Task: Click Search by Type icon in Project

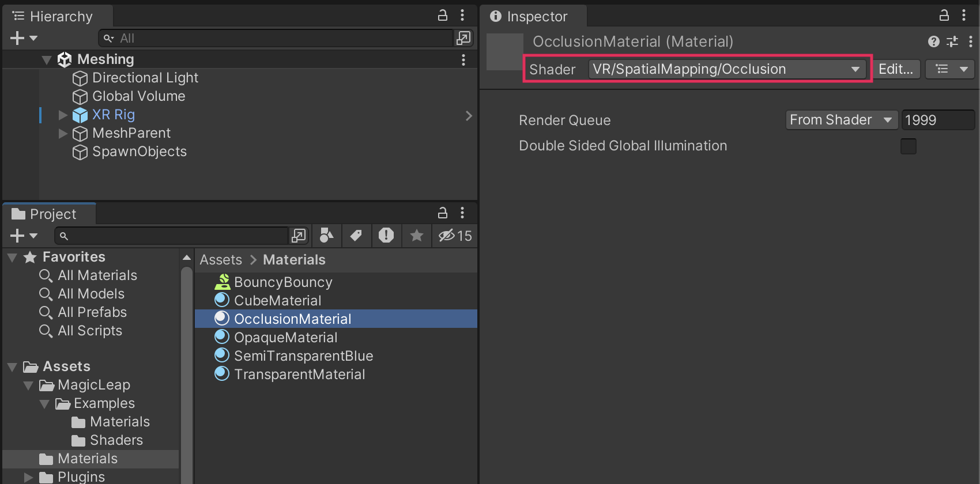Action: [326, 235]
